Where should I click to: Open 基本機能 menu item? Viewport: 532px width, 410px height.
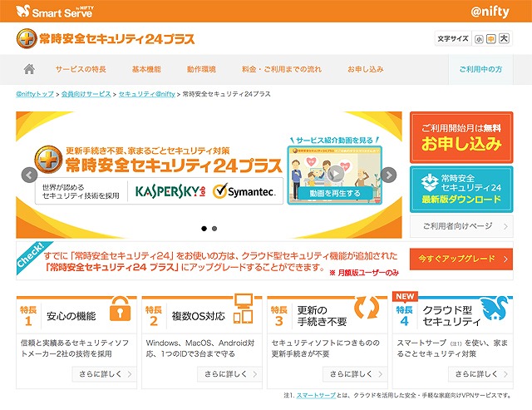[x=146, y=69]
